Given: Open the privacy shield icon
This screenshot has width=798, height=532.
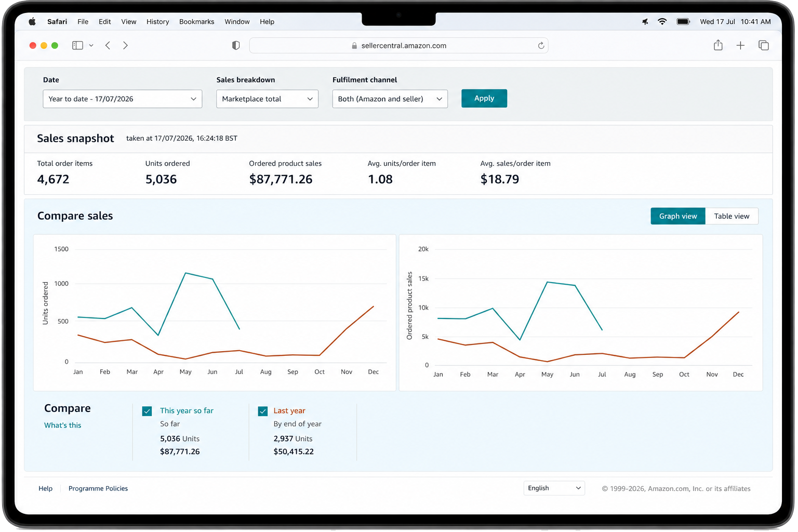Looking at the screenshot, I should point(236,46).
